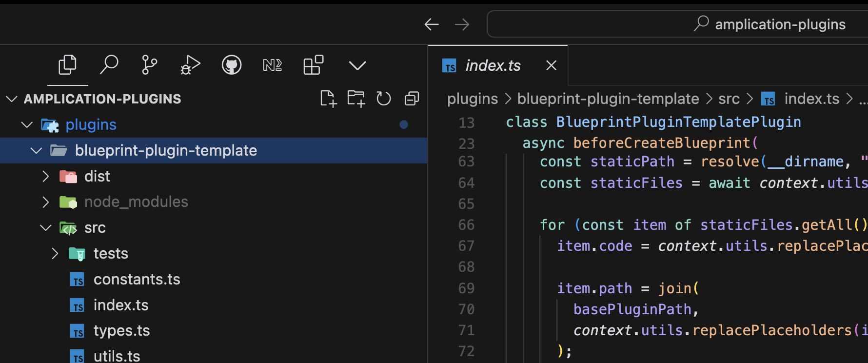Select the tests folder

[x=214, y=254]
